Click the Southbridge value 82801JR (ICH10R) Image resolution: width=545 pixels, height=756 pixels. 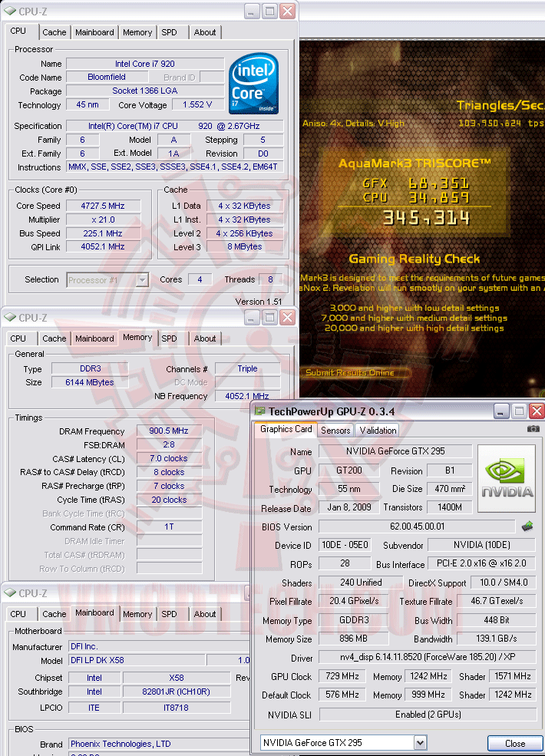176,692
